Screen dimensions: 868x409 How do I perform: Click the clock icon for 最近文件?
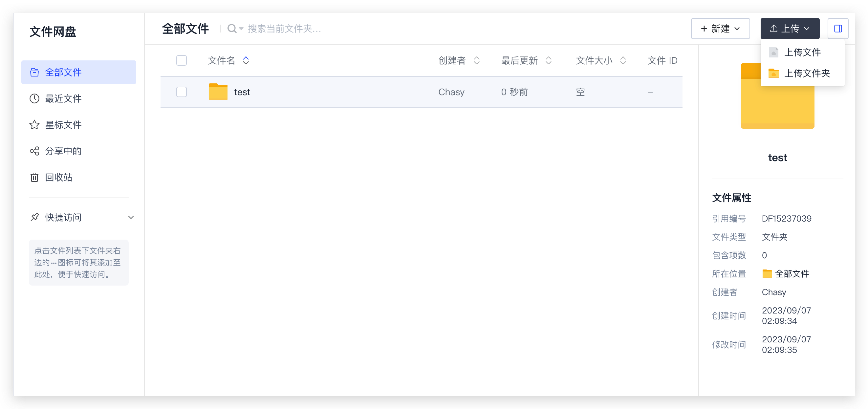point(34,98)
